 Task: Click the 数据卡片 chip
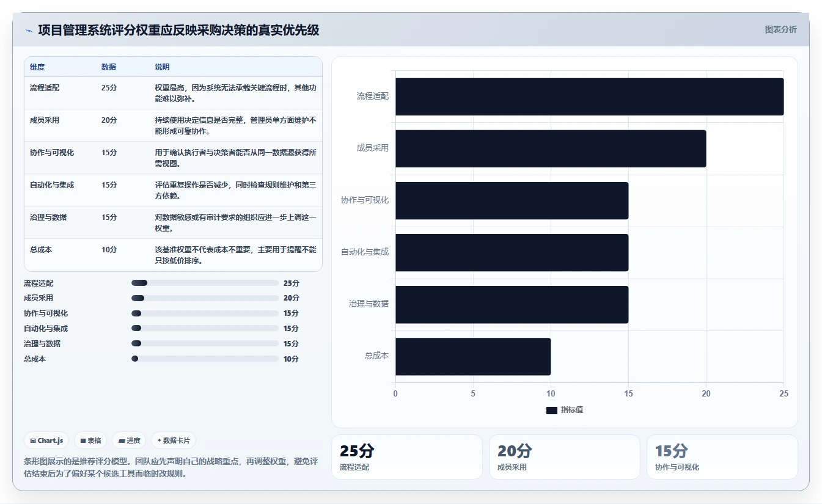[x=174, y=440]
